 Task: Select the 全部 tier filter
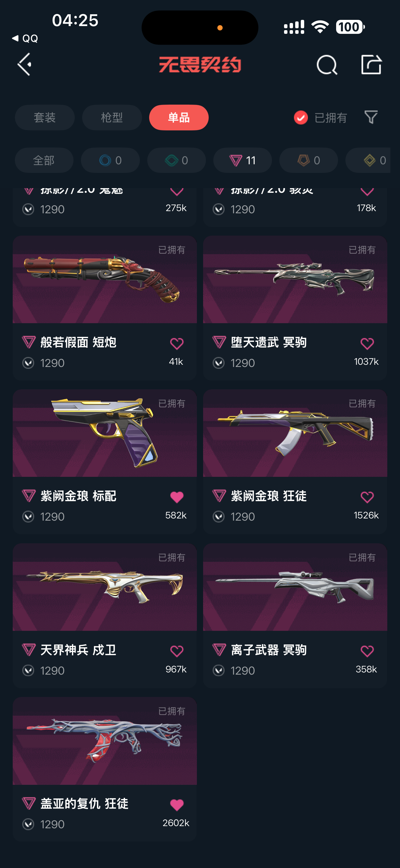(x=44, y=160)
